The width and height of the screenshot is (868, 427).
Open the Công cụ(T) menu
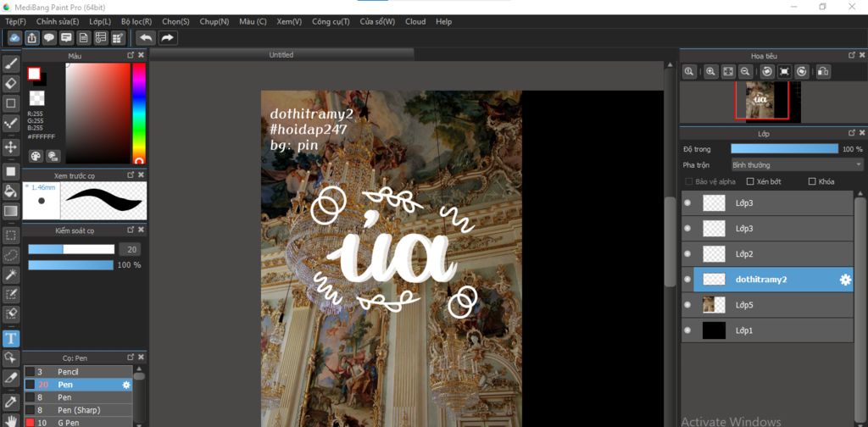331,21
